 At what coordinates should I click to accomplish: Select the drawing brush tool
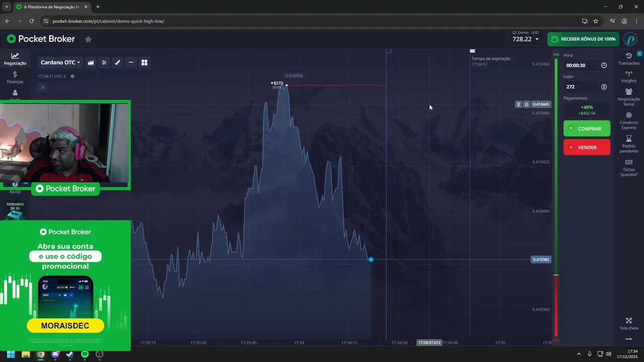pyautogui.click(x=118, y=62)
